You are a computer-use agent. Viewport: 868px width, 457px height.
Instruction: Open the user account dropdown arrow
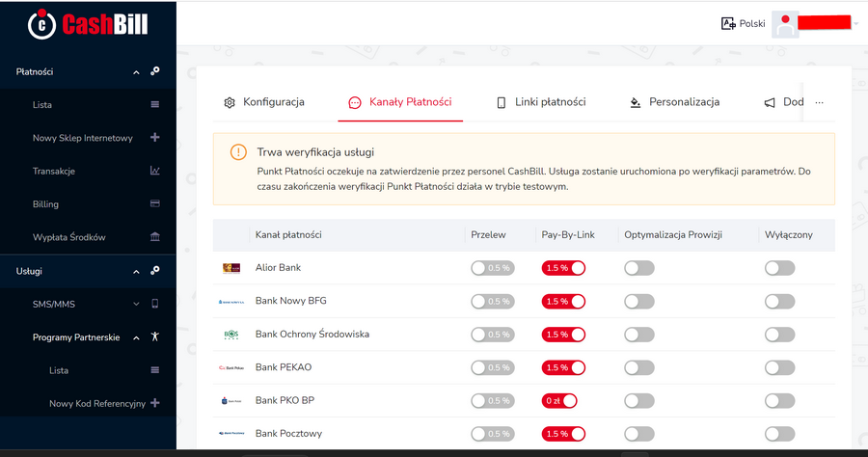click(x=855, y=24)
